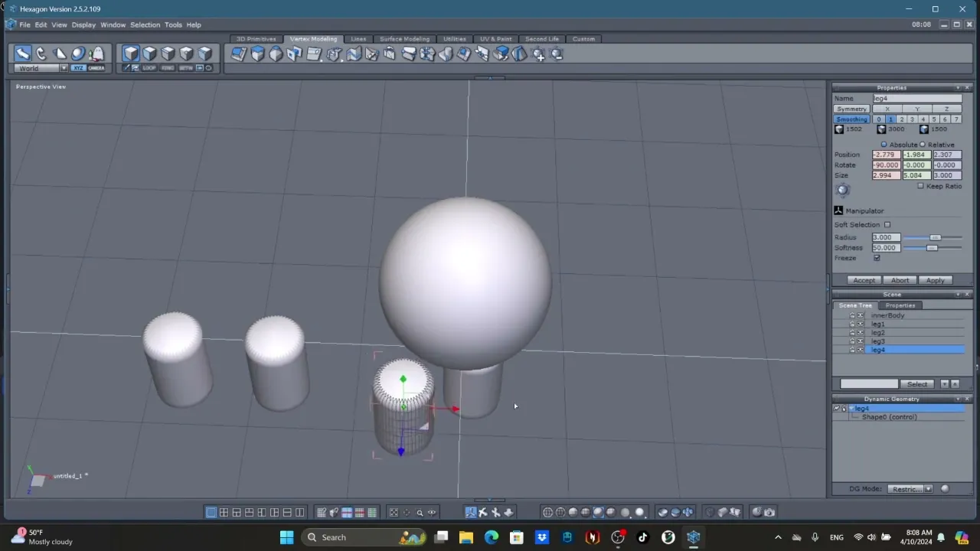Click the XYZ axis mode button
This screenshot has height=551, width=980.
pyautogui.click(x=78, y=68)
